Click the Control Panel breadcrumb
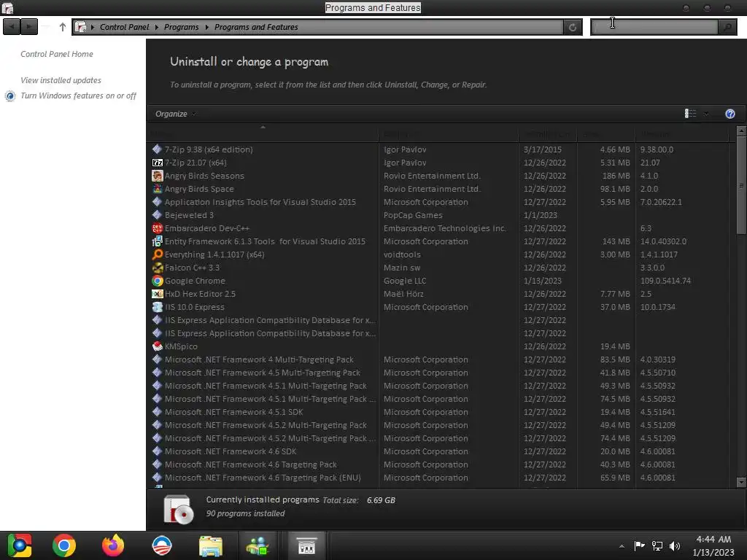Image resolution: width=747 pixels, height=560 pixels. point(124,27)
